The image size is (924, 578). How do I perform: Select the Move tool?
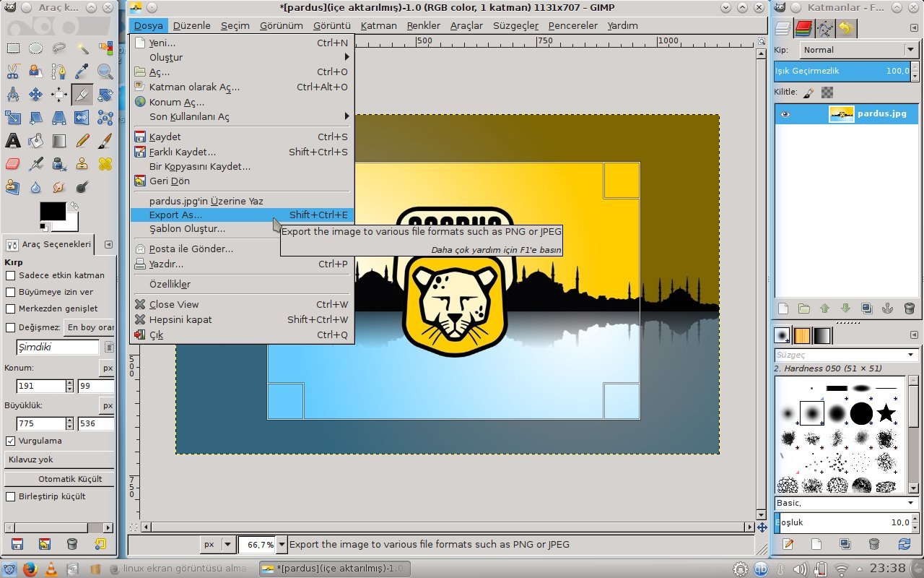36,95
